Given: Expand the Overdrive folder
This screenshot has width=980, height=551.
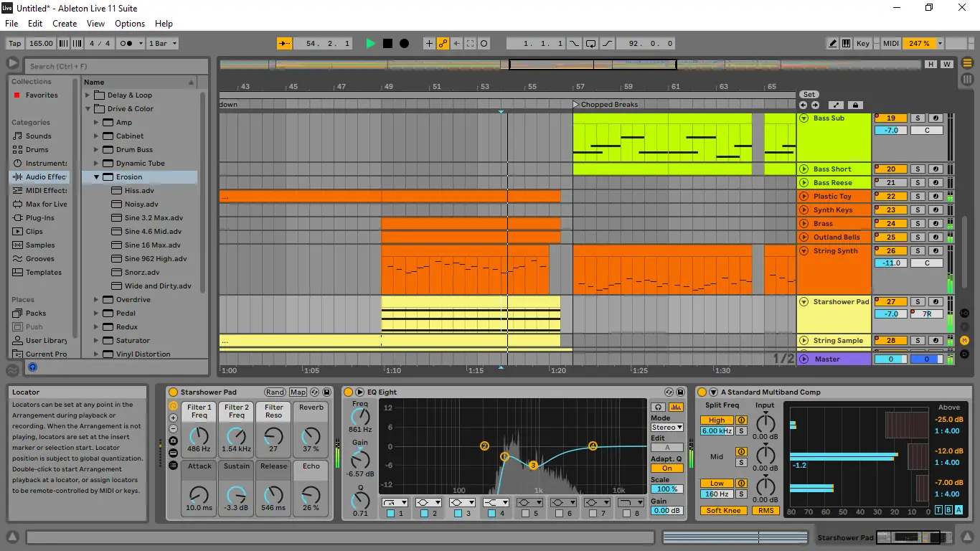Looking at the screenshot, I should pyautogui.click(x=97, y=300).
